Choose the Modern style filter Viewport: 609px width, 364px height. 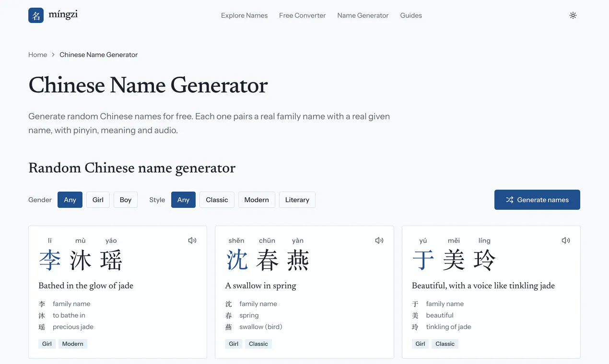coord(257,200)
